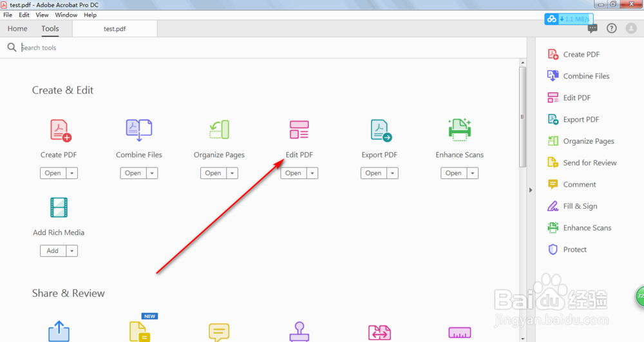This screenshot has width=644, height=342.
Task: Click Open button under Edit PDF
Action: (293, 173)
